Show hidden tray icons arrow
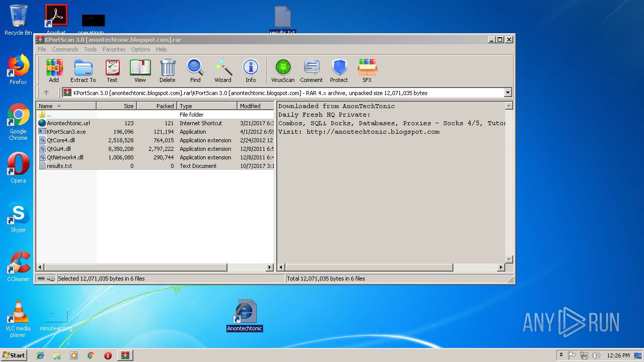This screenshot has width=644, height=362. point(561,355)
